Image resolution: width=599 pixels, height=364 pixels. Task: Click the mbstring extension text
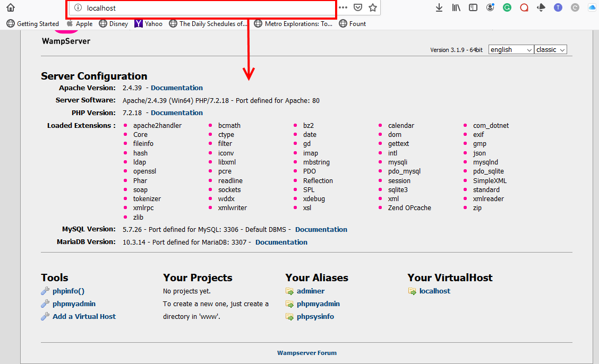tap(316, 162)
